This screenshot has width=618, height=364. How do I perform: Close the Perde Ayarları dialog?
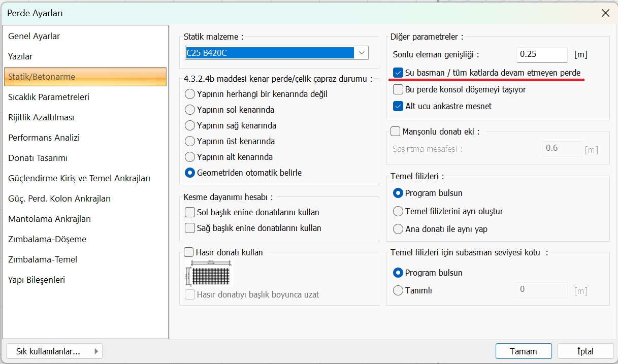tap(605, 13)
